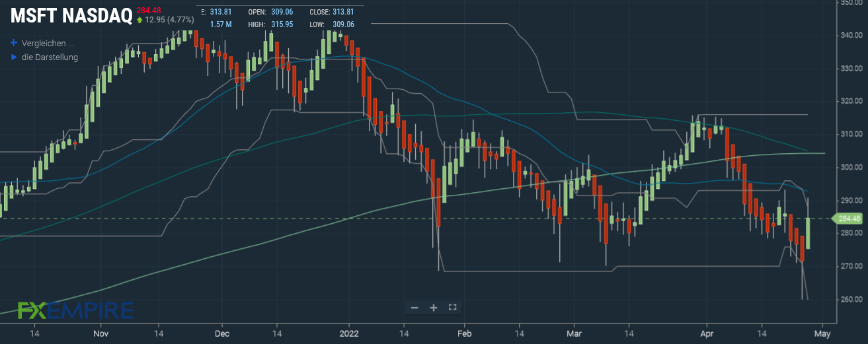Click the 12.95 (4.77%) change value

point(171,20)
